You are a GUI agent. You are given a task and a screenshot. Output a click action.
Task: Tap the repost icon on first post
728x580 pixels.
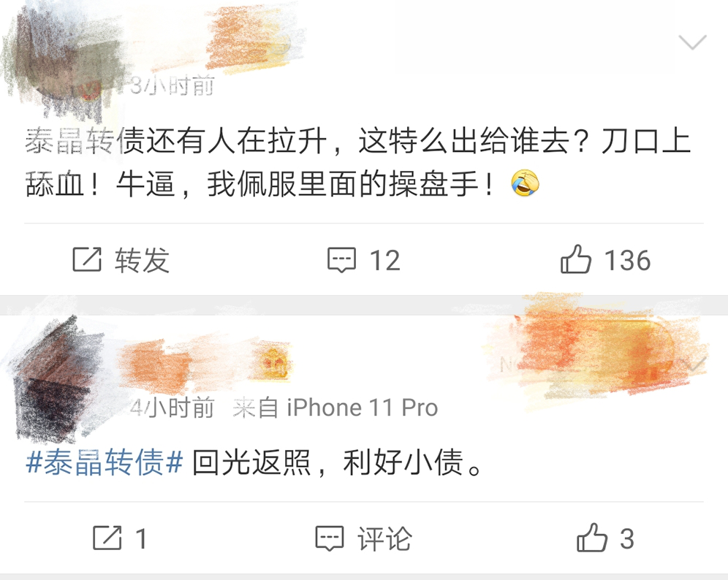coord(87,259)
